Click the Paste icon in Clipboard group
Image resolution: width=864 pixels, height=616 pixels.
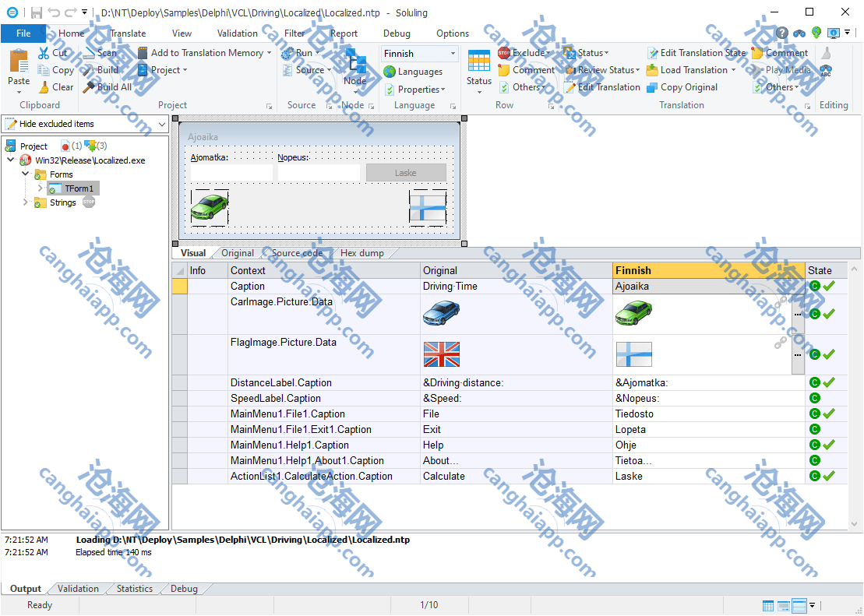pyautogui.click(x=19, y=62)
